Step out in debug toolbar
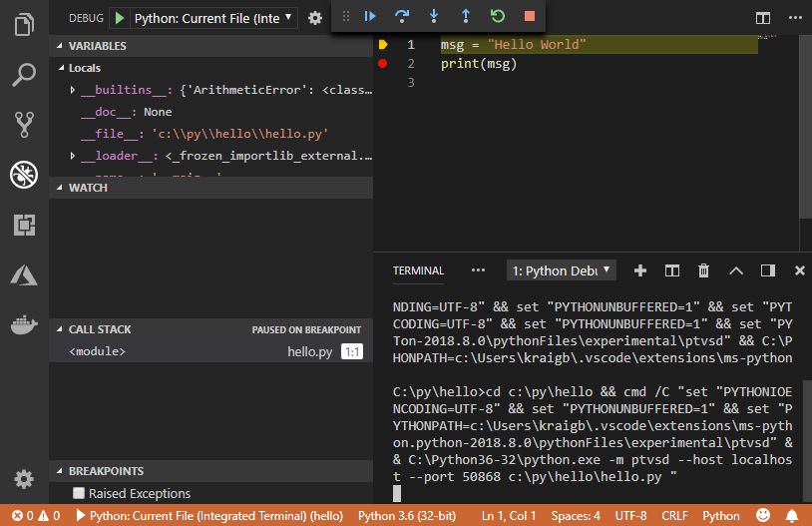 pyautogui.click(x=466, y=16)
